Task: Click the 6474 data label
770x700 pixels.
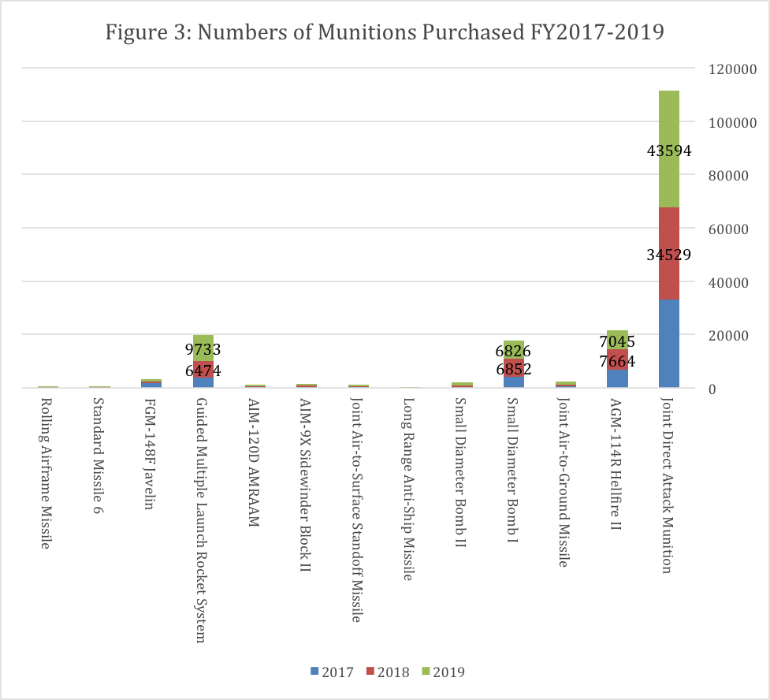Action: coord(203,370)
